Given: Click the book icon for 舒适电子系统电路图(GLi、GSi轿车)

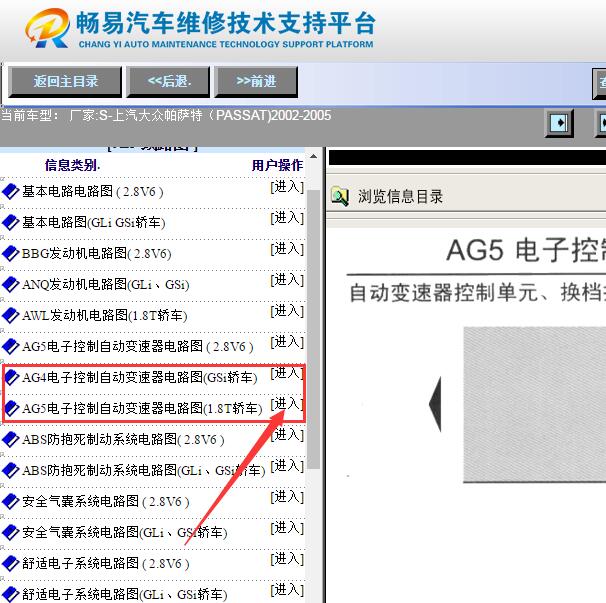Looking at the screenshot, I should (x=10, y=594).
